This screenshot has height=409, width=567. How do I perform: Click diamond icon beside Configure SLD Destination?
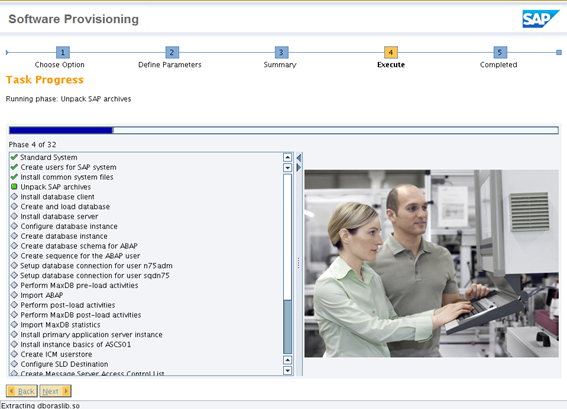point(14,364)
